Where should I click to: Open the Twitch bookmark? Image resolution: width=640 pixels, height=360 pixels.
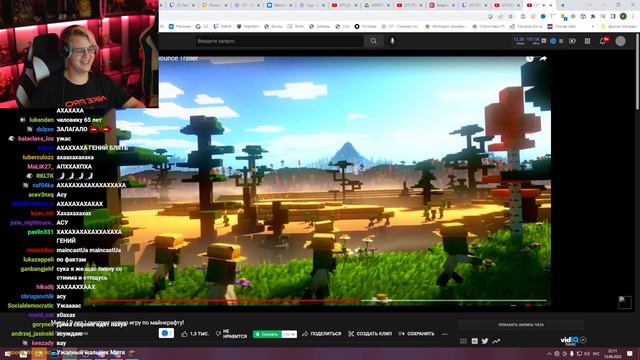point(223,26)
